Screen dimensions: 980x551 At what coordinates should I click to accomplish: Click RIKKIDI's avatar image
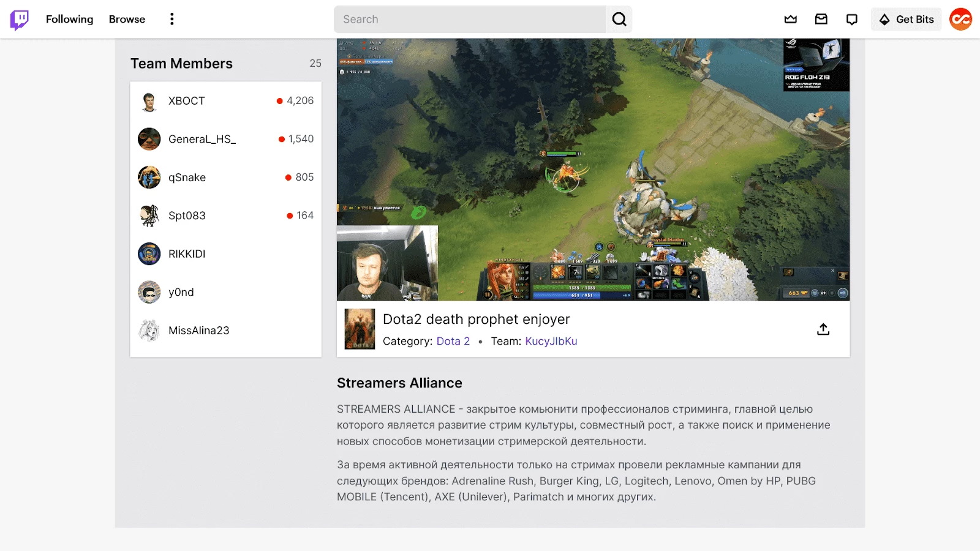149,254
